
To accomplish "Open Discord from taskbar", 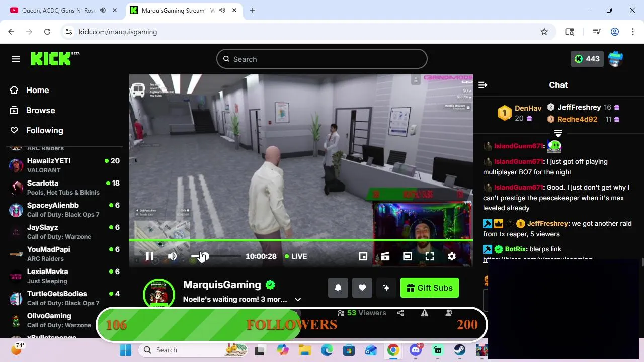I will [x=416, y=350].
